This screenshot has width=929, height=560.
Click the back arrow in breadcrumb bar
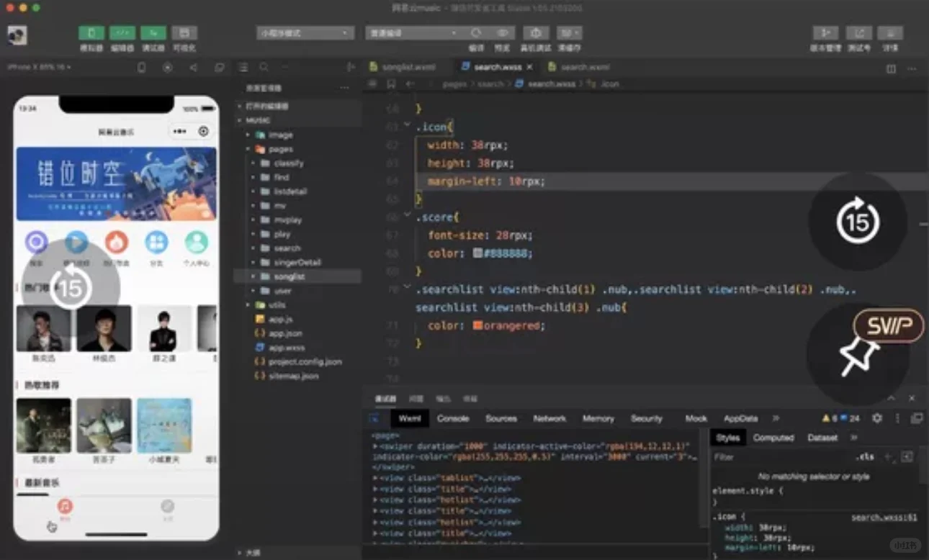coord(409,84)
